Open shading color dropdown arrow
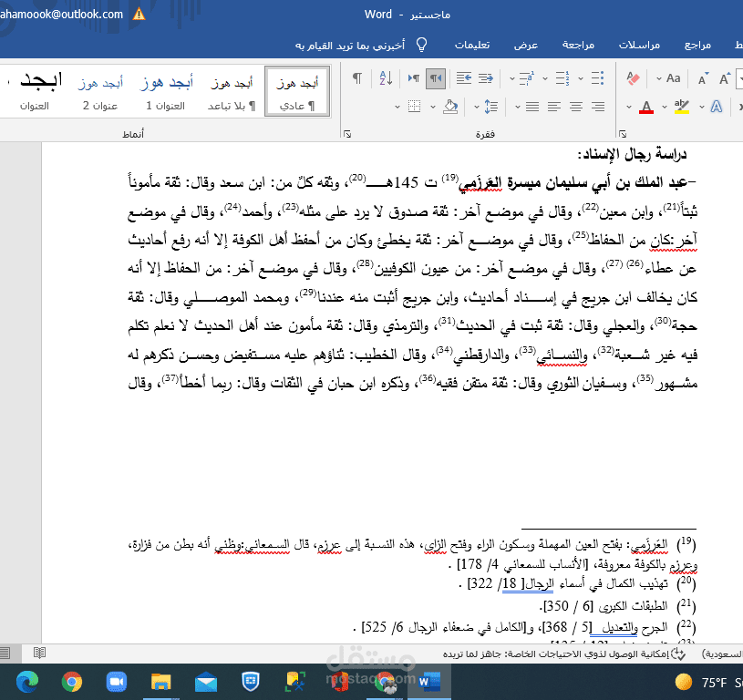 click(x=433, y=107)
